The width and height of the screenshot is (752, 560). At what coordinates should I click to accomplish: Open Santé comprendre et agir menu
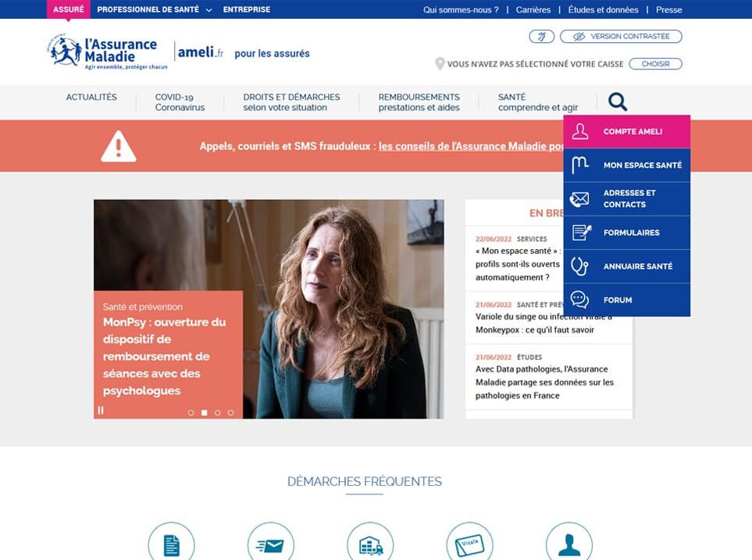[x=537, y=102]
